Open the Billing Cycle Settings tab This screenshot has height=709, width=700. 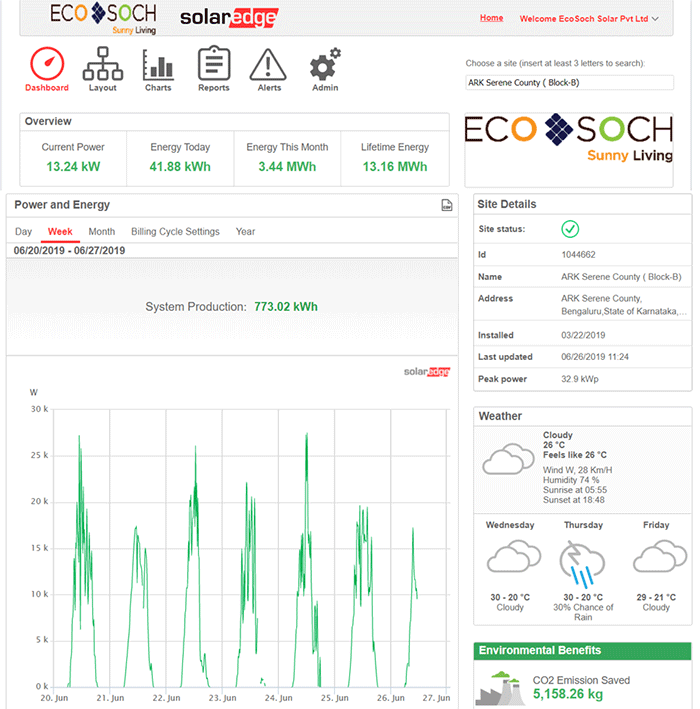(175, 232)
